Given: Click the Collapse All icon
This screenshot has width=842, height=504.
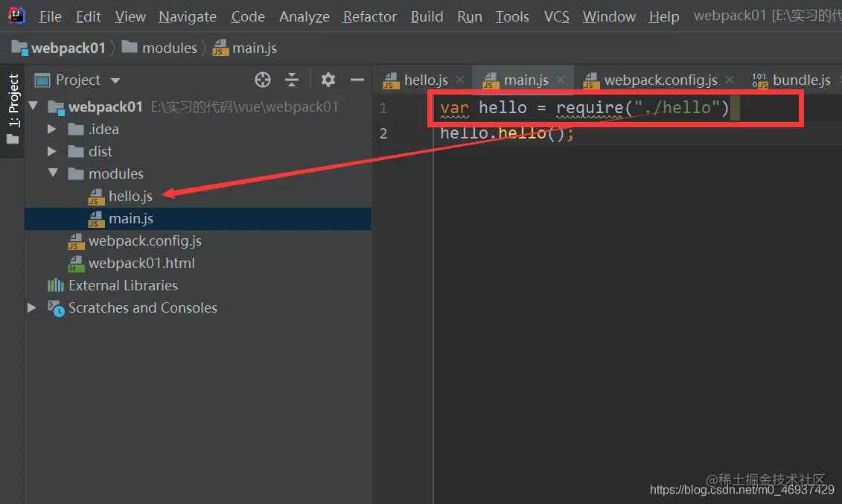Looking at the screenshot, I should point(292,80).
